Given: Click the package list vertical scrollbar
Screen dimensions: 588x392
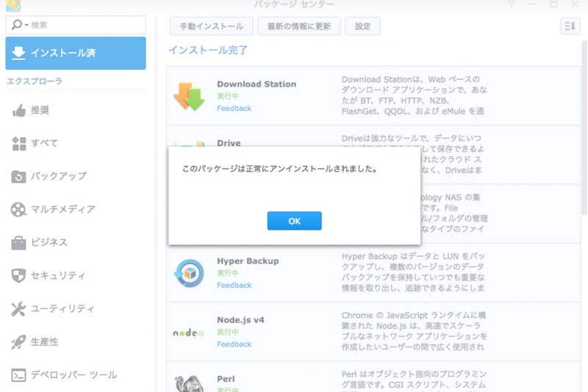Looking at the screenshot, I should pyautogui.click(x=584, y=127).
